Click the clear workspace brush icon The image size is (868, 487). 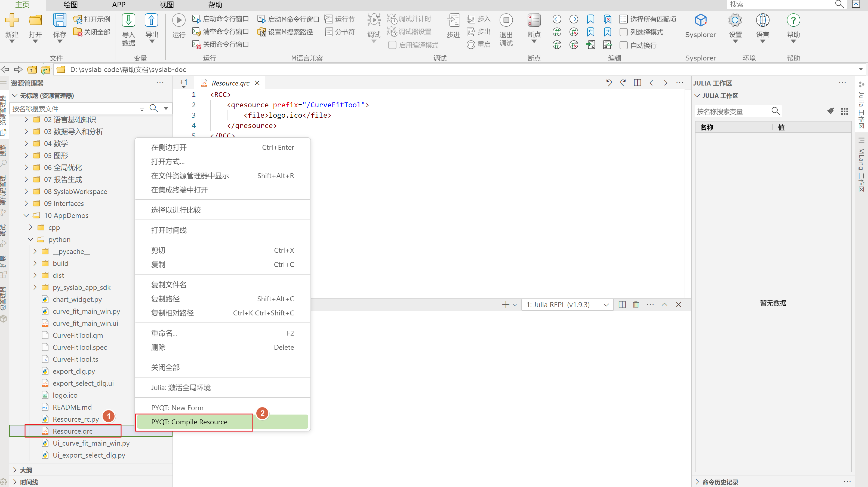(x=831, y=111)
